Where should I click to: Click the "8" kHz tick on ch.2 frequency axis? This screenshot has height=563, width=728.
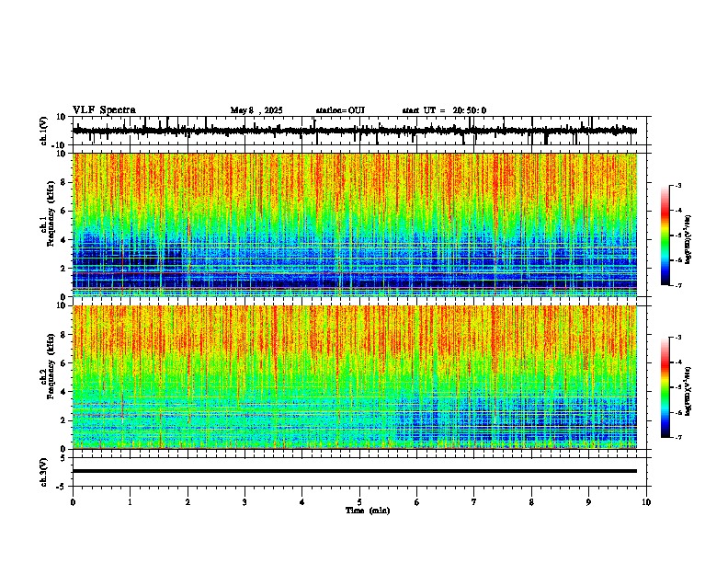tap(64, 335)
